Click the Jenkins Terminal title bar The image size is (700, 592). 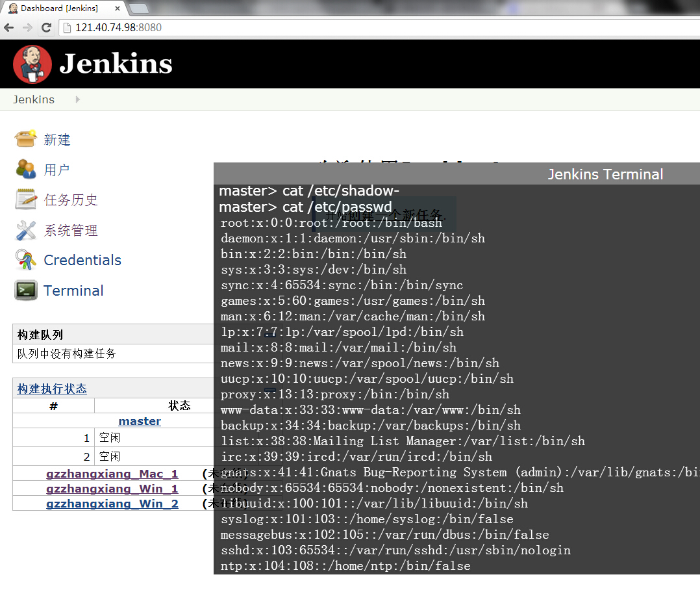pyautogui.click(x=456, y=174)
